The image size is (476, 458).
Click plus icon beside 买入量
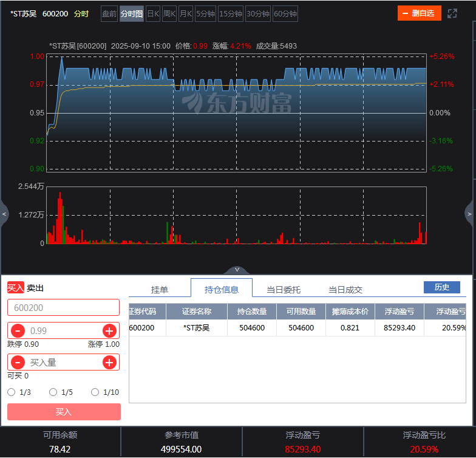point(109,362)
